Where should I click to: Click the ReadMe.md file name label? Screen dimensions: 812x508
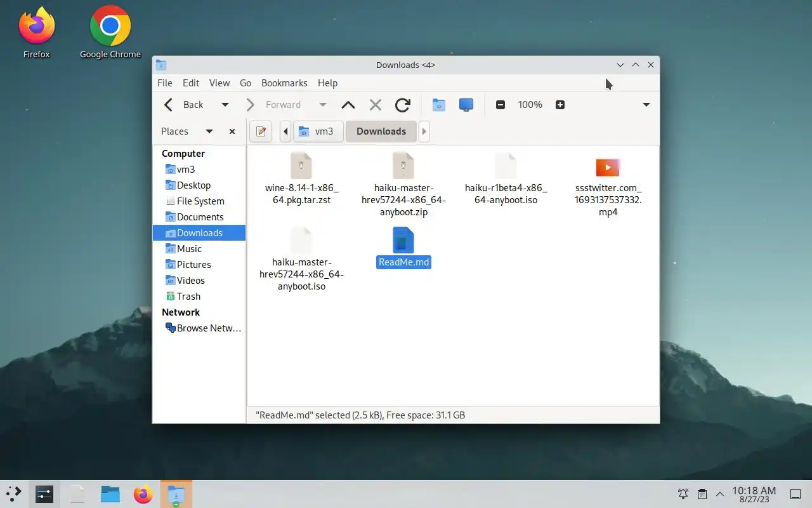coord(403,262)
